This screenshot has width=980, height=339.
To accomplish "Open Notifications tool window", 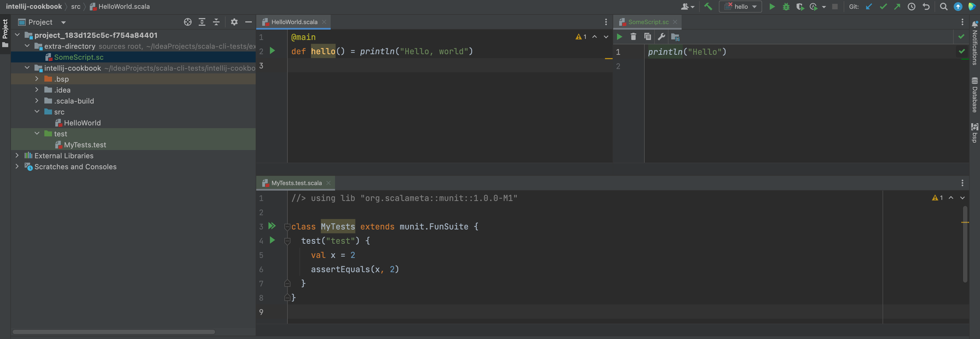I will click(x=975, y=43).
